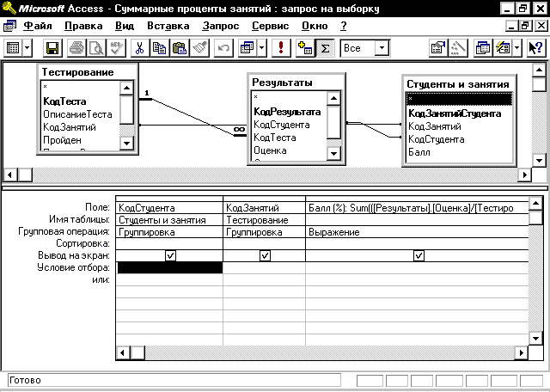Click the Show Table icon
The width and height of the screenshot is (550, 392).
pos(305,48)
